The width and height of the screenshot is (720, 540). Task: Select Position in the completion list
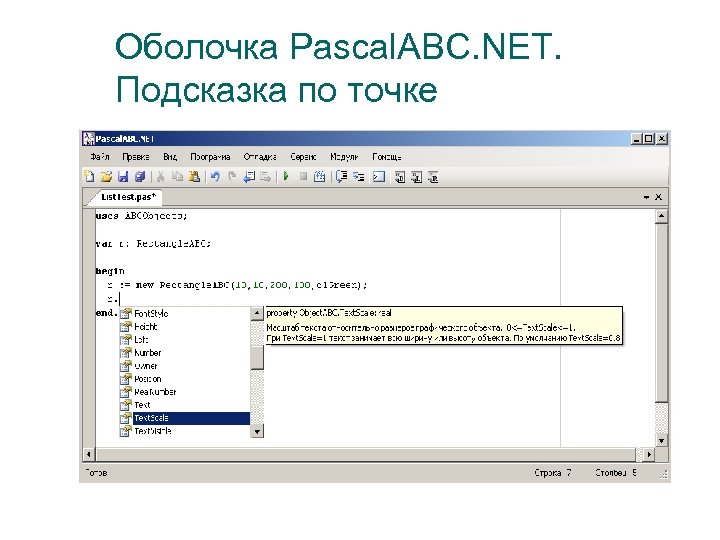[x=185, y=379]
